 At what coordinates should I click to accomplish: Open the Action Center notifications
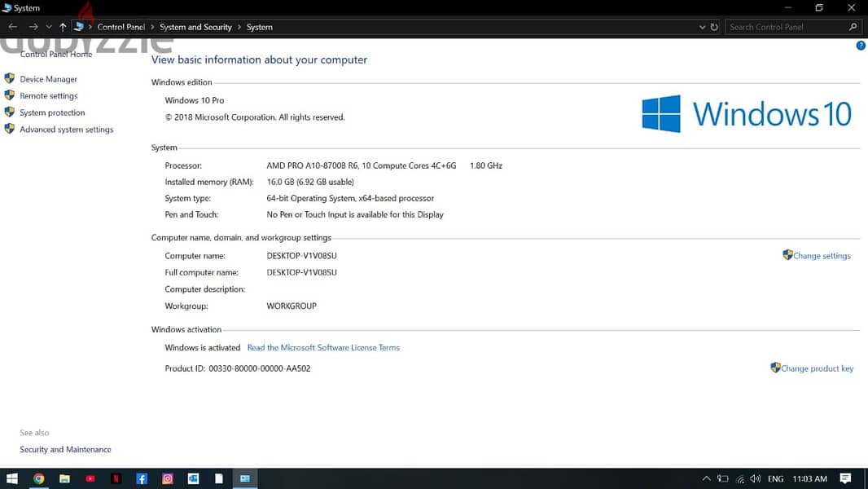click(845, 478)
